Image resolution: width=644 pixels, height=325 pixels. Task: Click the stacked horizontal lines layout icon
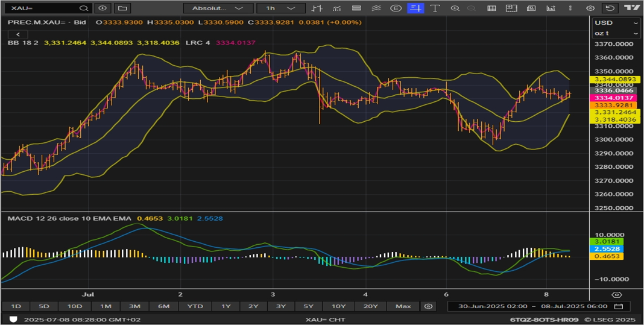tap(356, 8)
